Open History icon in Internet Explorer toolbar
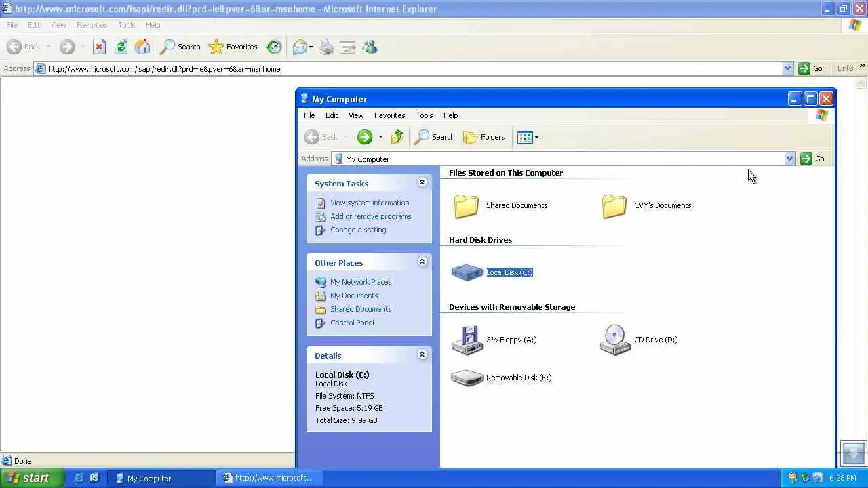Image resolution: width=868 pixels, height=488 pixels. point(274,47)
